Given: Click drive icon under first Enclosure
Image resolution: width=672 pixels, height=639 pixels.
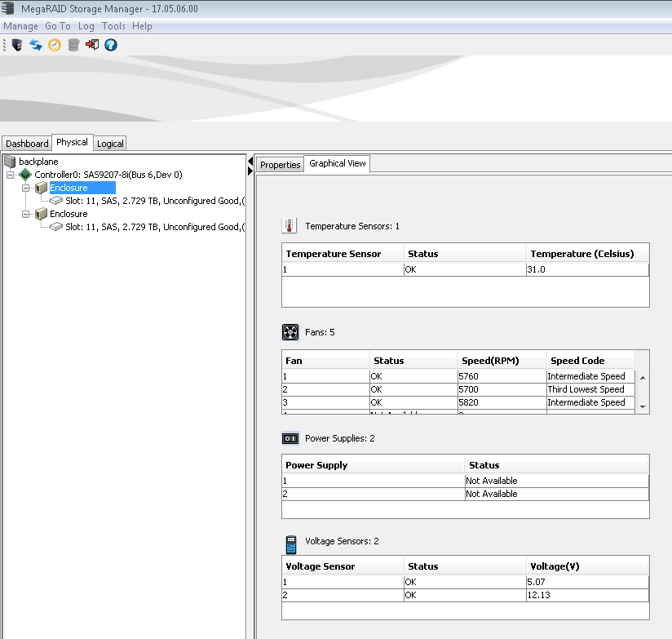Looking at the screenshot, I should click(x=56, y=201).
